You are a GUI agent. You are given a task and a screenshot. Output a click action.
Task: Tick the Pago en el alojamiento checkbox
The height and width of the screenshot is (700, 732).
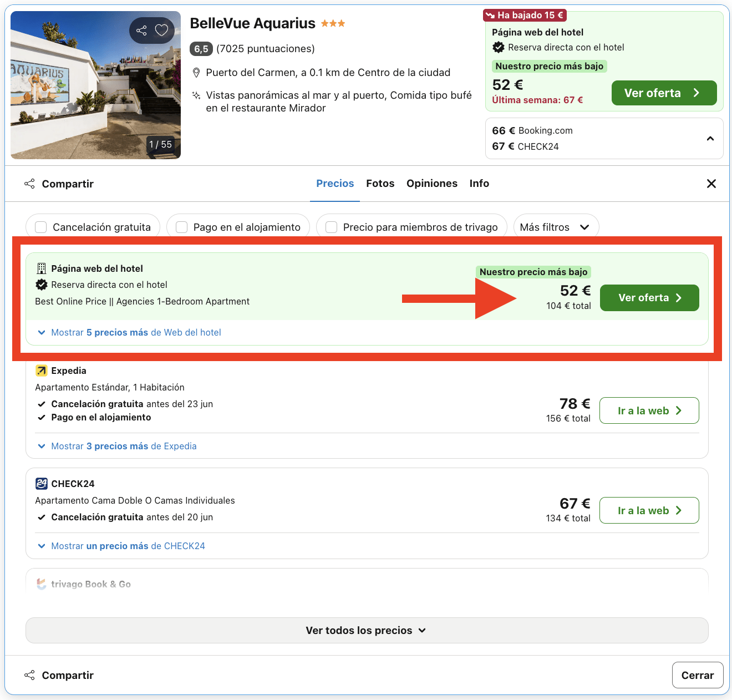pyautogui.click(x=181, y=227)
